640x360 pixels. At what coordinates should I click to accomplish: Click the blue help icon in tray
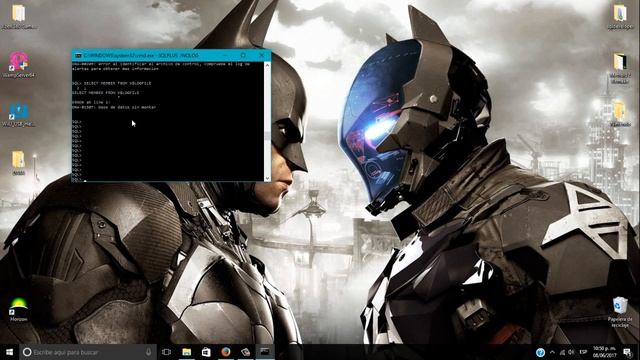tap(540, 352)
